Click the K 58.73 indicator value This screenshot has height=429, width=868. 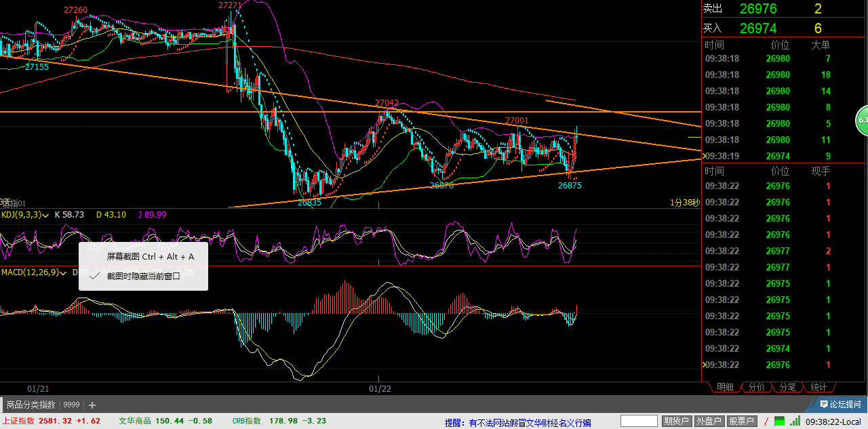point(69,215)
